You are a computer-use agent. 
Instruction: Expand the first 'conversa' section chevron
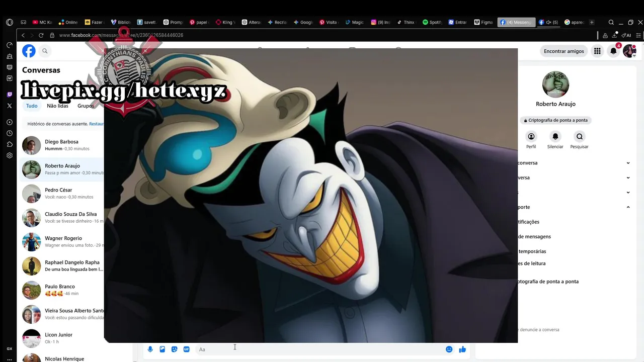click(x=628, y=163)
